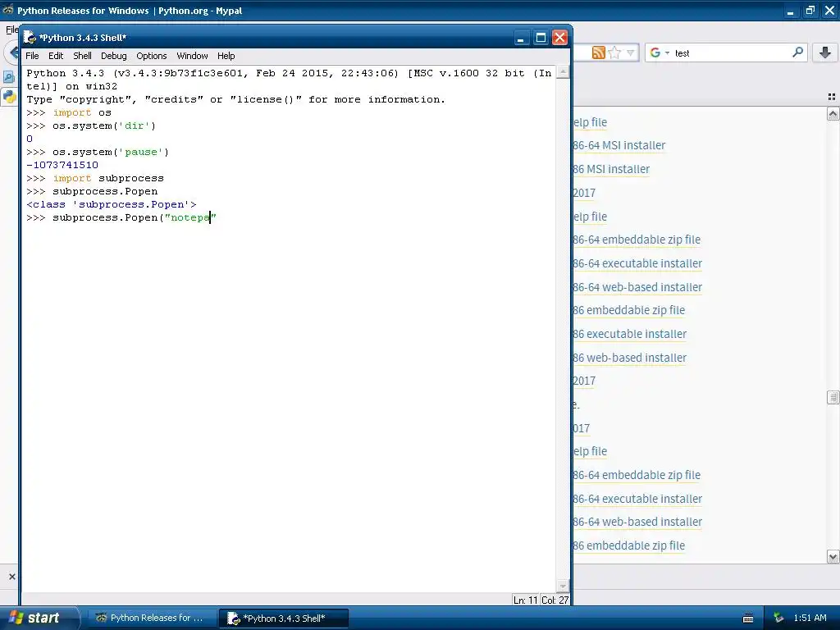Restore down the Mypal browser window
Screen dimensions: 840x630
pos(810,11)
